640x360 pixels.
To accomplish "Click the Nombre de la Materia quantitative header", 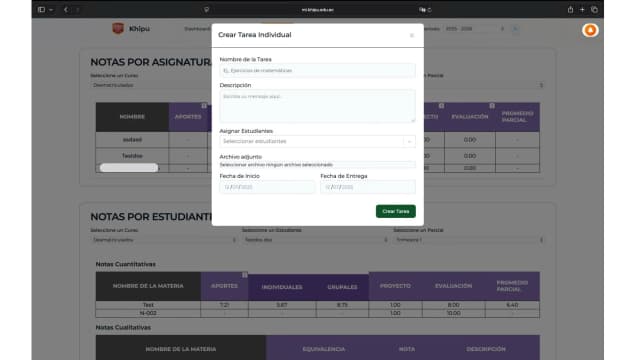I will (x=148, y=286).
